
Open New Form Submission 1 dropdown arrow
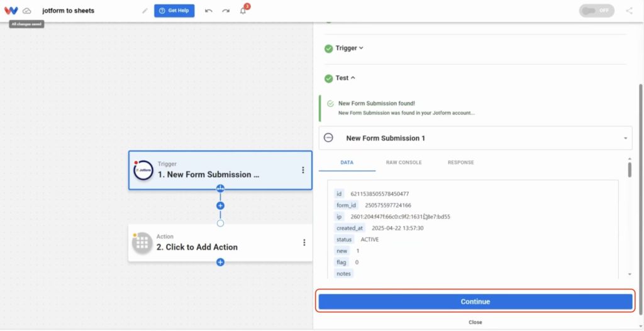[x=626, y=138]
